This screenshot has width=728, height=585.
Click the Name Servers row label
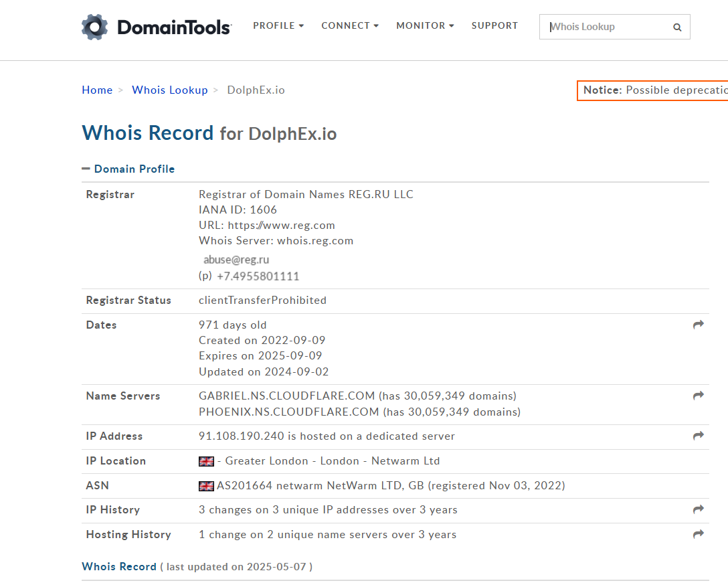123,396
